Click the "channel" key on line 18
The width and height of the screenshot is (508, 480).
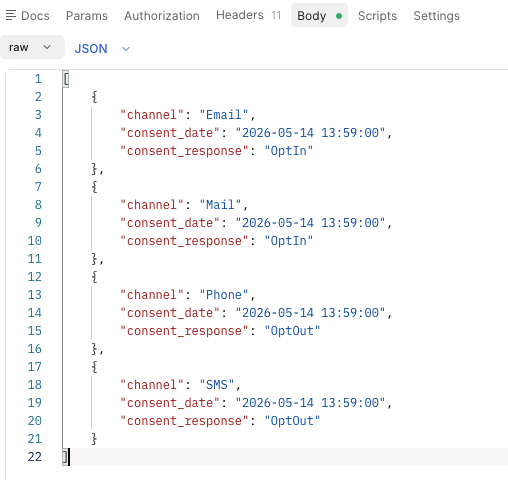coord(152,385)
